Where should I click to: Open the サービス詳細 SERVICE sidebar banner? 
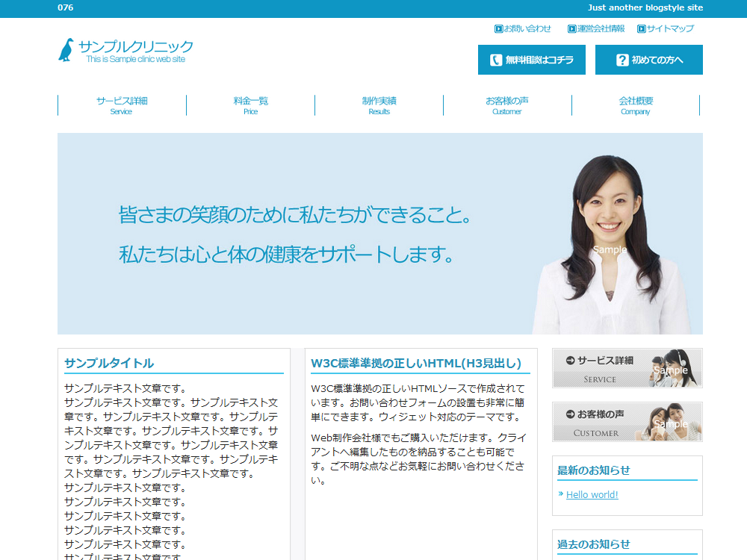point(627,368)
